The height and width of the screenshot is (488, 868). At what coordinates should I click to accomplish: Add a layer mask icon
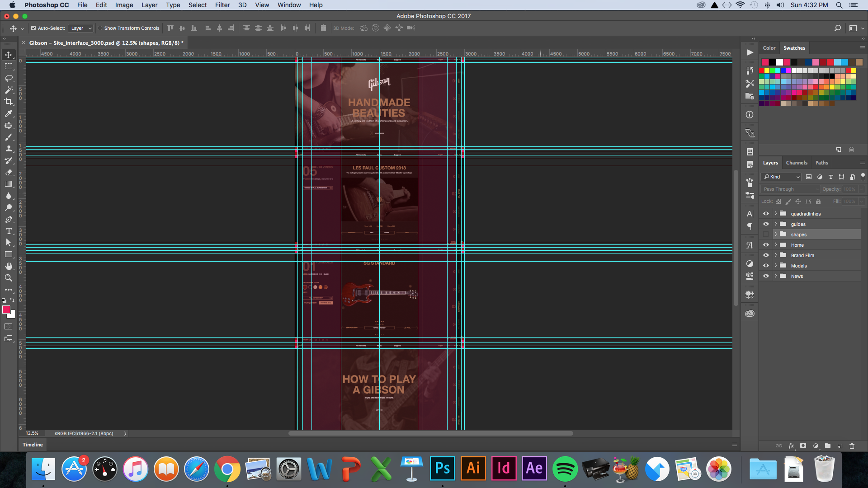(803, 446)
